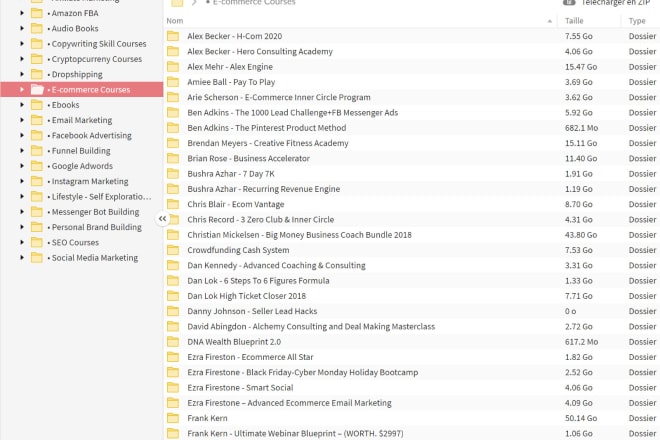Screen dimensions: 660x440
Task: Click the folder icon beside Dropshipping
Action: 37,75
